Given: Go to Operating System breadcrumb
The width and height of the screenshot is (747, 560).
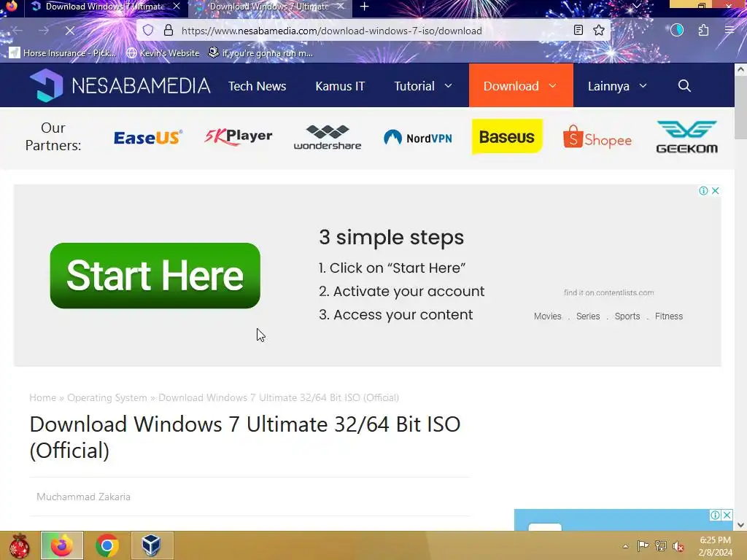Looking at the screenshot, I should tap(107, 397).
